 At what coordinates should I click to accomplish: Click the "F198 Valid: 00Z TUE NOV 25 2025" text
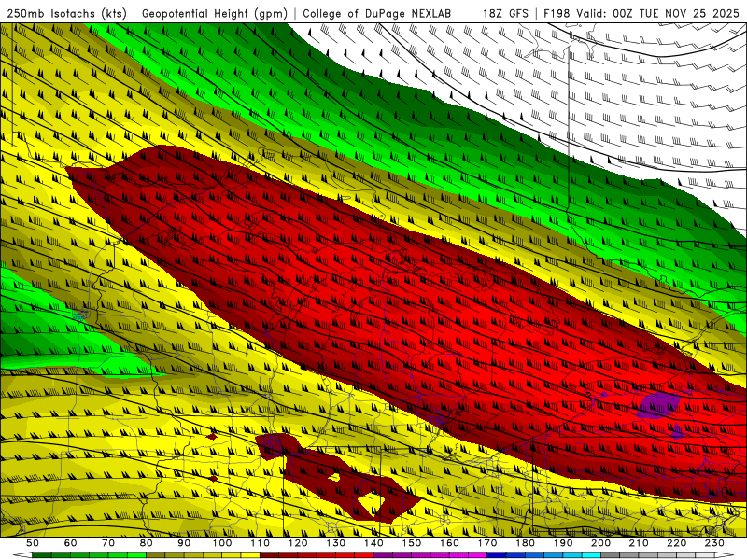tap(641, 14)
